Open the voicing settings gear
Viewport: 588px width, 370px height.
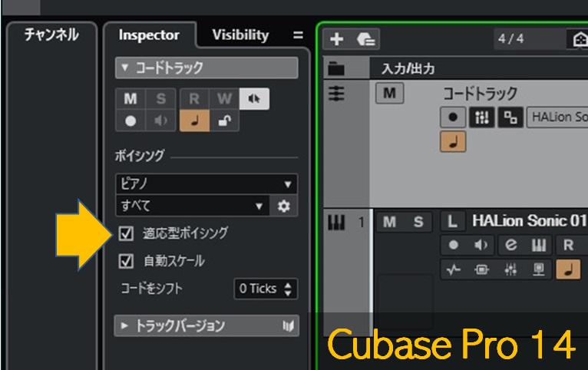[x=284, y=206]
